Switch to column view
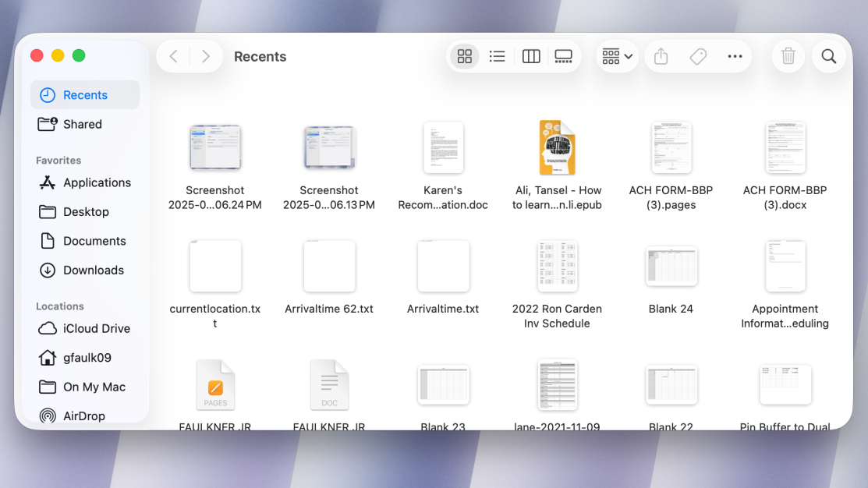The width and height of the screenshot is (868, 488). pyautogui.click(x=531, y=56)
